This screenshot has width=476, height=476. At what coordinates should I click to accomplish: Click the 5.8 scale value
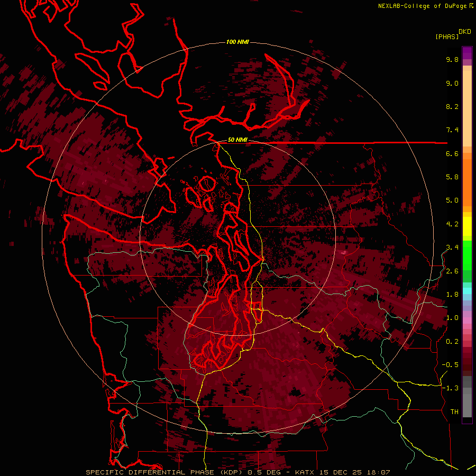click(452, 177)
